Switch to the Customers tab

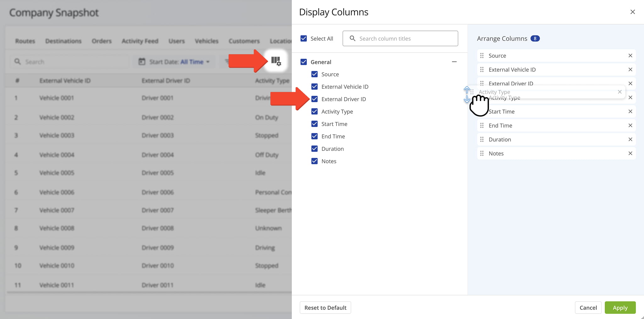[244, 41]
